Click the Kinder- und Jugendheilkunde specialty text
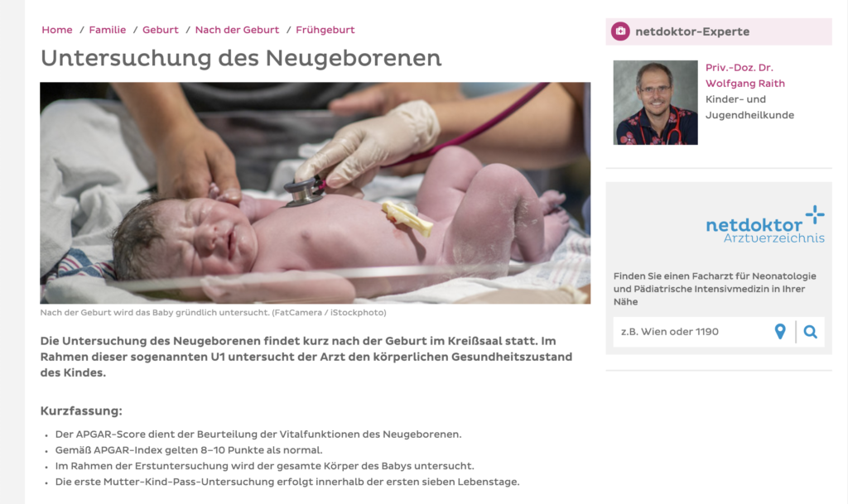848x504 pixels. coord(749,107)
